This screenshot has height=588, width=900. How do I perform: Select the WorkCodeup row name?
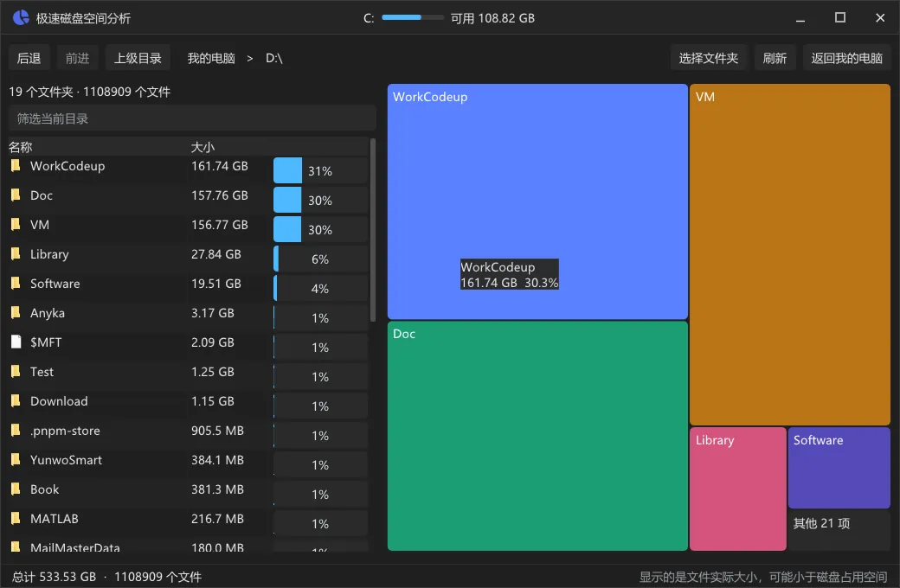[x=67, y=166]
